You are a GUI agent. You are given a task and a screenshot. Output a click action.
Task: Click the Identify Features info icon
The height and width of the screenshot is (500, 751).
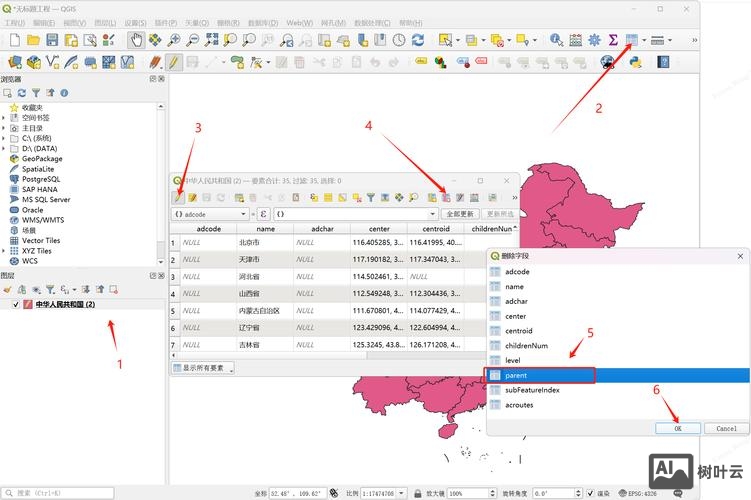click(x=556, y=40)
